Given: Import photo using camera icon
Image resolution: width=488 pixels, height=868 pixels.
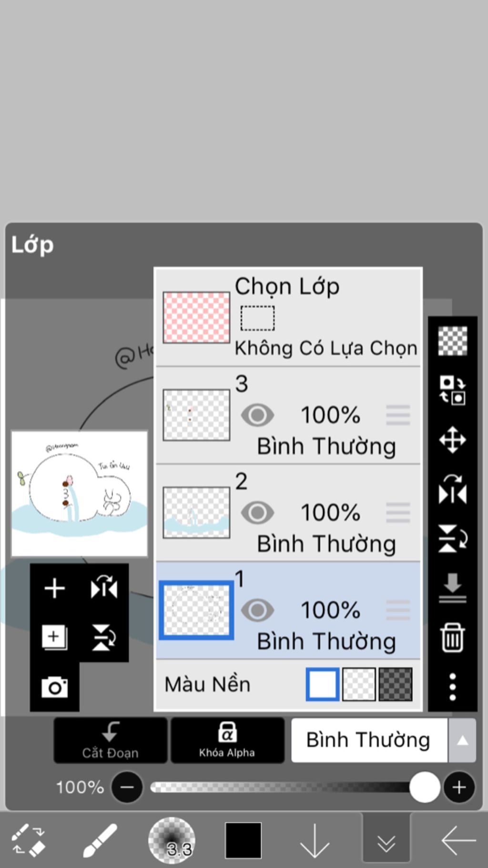Looking at the screenshot, I should pos(54,687).
